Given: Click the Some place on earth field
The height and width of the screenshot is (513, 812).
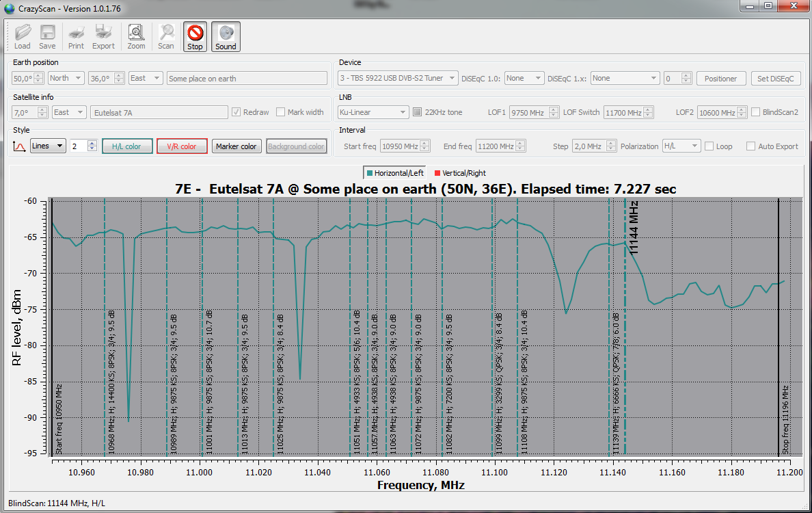Looking at the screenshot, I should [247, 78].
